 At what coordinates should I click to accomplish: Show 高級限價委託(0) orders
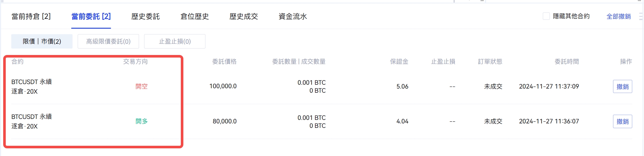[x=108, y=41]
